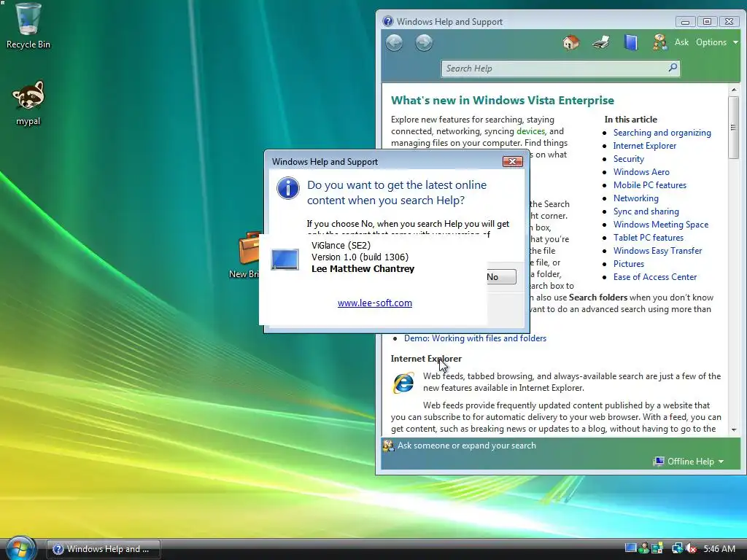
Task: Open the Start orb
Action: coord(20,548)
